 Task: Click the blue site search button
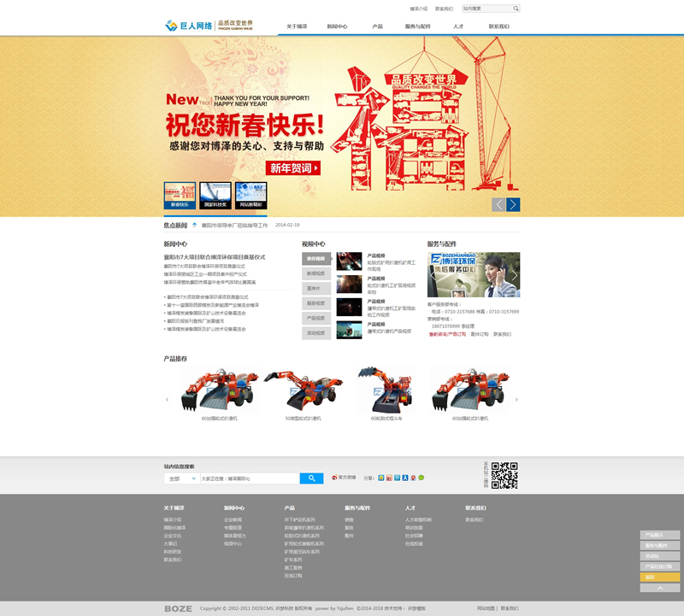point(311,478)
